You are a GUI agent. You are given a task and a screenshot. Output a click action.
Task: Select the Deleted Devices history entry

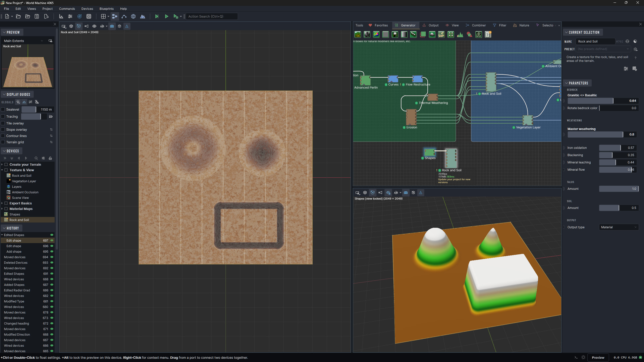tap(16, 263)
